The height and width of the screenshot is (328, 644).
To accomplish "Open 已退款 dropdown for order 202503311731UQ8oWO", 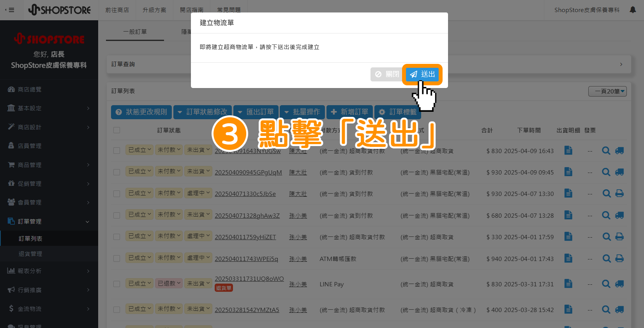I will coord(169,284).
